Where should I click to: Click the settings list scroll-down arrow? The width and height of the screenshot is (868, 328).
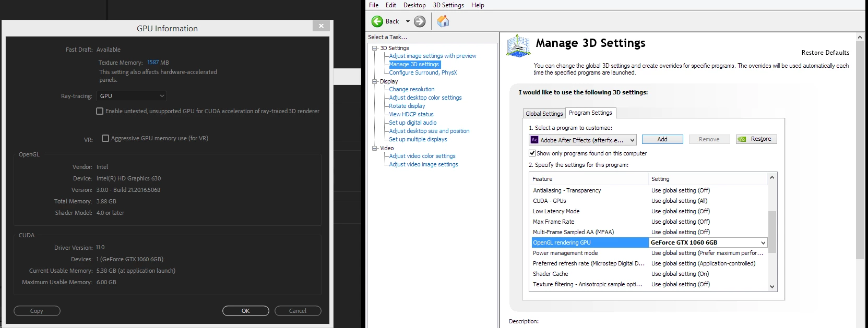click(772, 286)
